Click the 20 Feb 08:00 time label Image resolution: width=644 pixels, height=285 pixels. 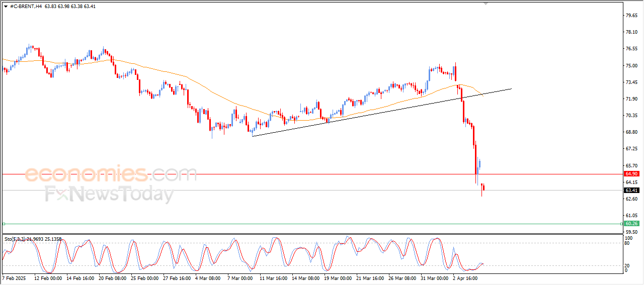tap(112, 277)
